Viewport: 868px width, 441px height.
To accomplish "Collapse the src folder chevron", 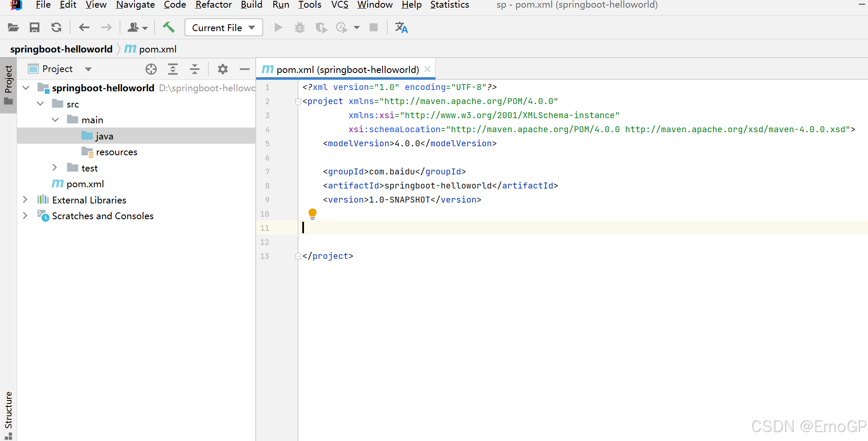I will pos(41,104).
